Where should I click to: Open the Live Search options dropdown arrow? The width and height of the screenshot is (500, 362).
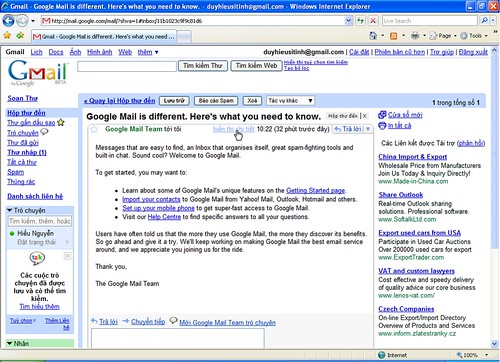493,21
